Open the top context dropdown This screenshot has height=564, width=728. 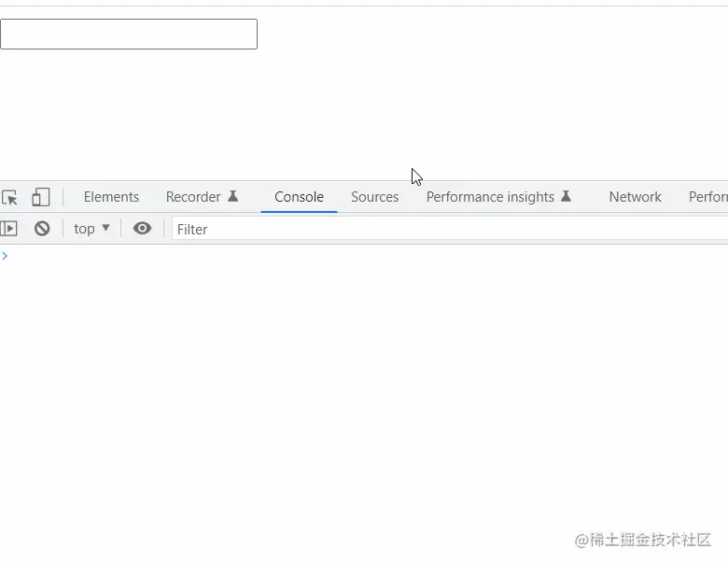pyautogui.click(x=91, y=229)
